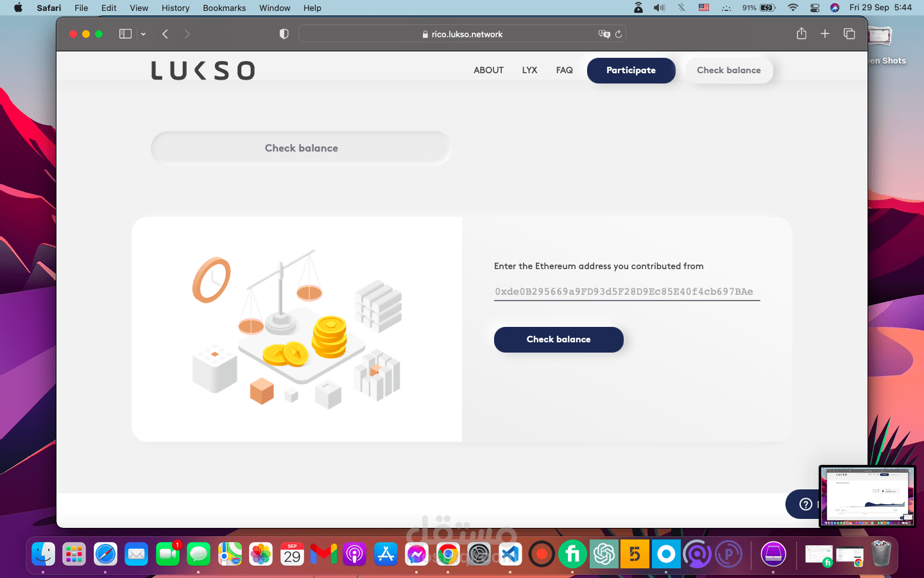Click the Safari address bar

[x=462, y=34]
